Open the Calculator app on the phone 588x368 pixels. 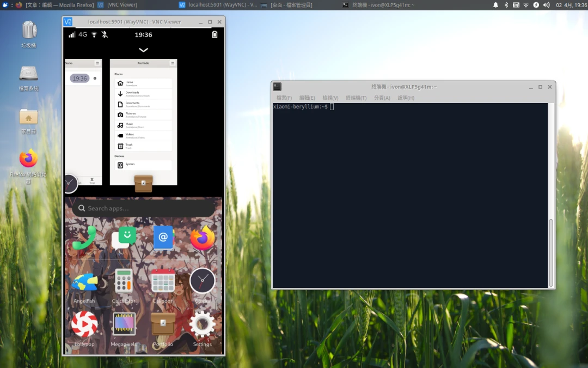pos(124,280)
